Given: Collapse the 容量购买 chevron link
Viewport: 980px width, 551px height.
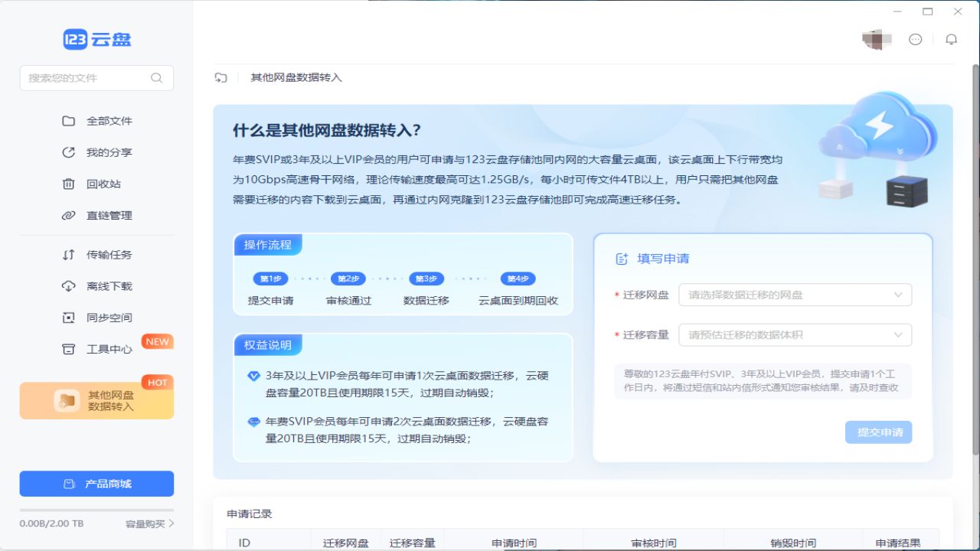Looking at the screenshot, I should pos(151,523).
